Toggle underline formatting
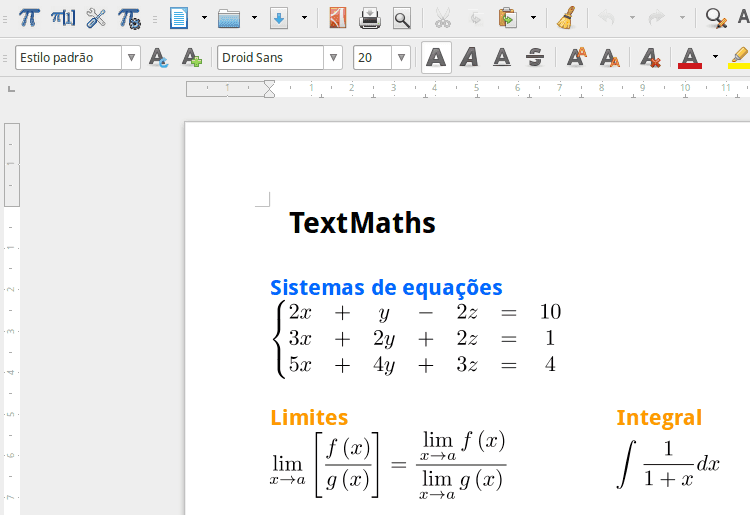The image size is (750, 515). [502, 58]
